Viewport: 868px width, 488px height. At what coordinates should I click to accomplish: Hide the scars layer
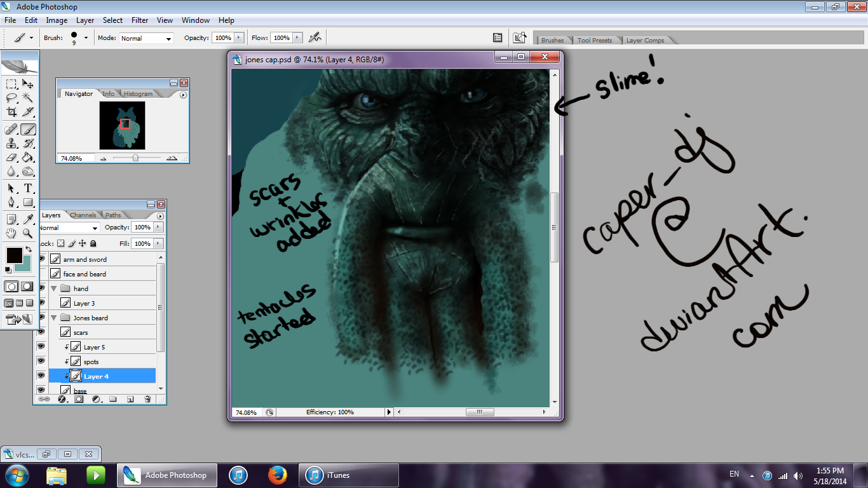41,332
